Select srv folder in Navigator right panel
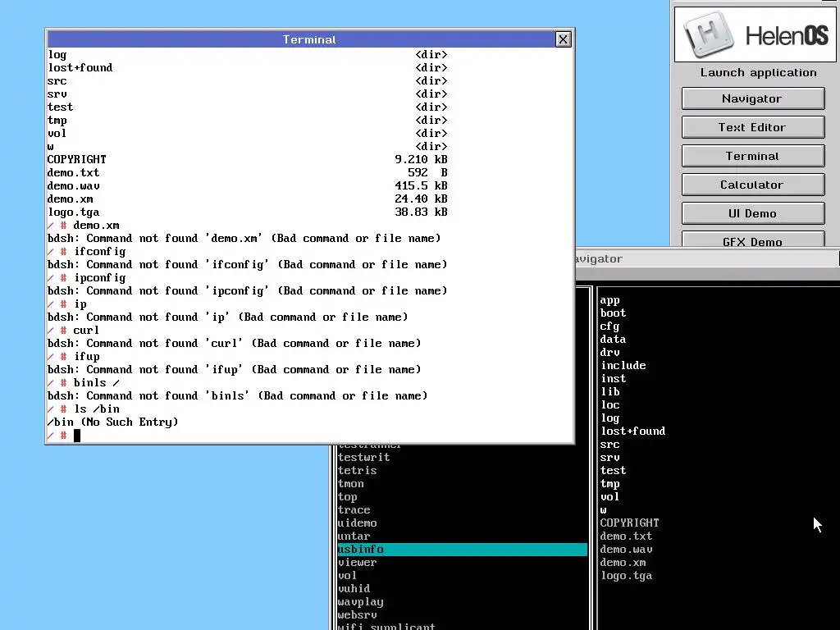 [609, 458]
